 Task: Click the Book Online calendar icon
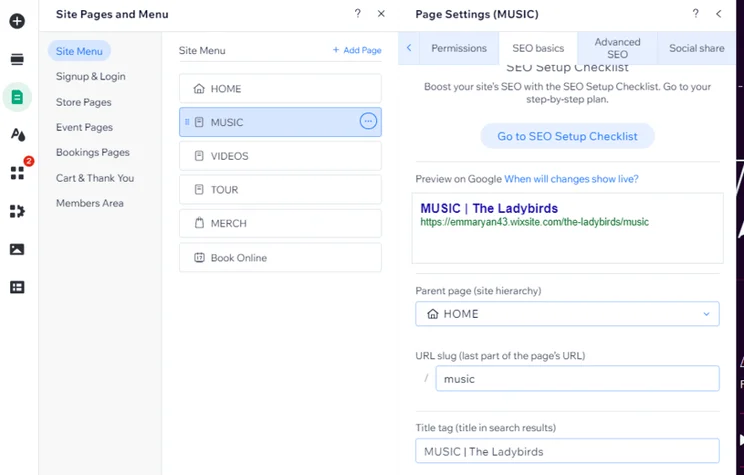coord(199,258)
